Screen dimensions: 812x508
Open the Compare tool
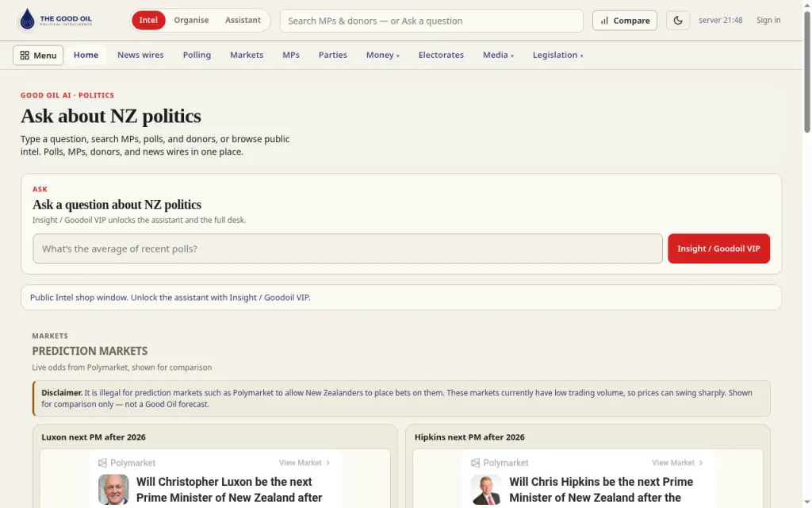pyautogui.click(x=625, y=21)
